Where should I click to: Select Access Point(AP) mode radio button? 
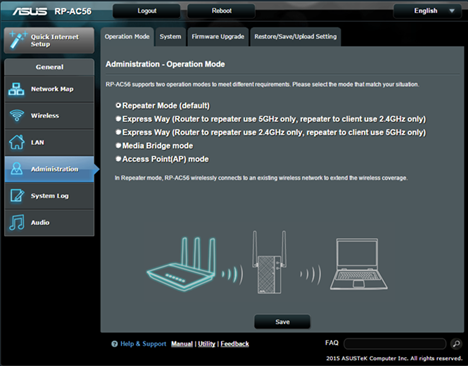118,159
